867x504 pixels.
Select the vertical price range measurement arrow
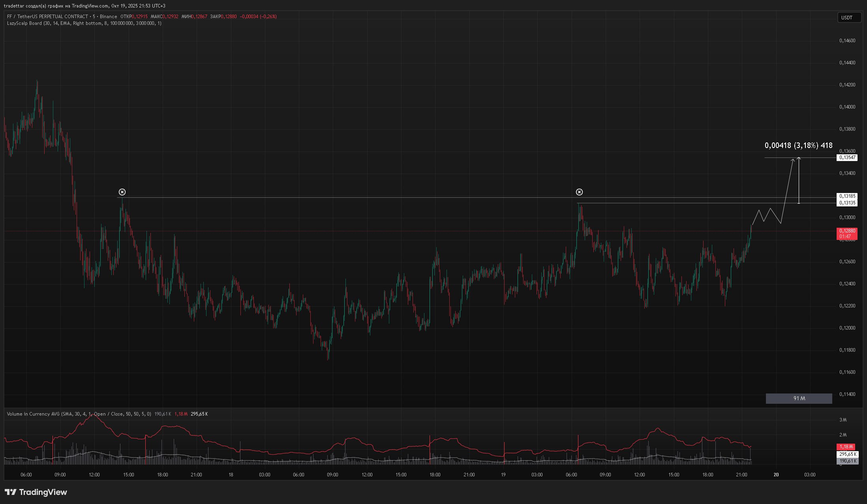[799, 180]
